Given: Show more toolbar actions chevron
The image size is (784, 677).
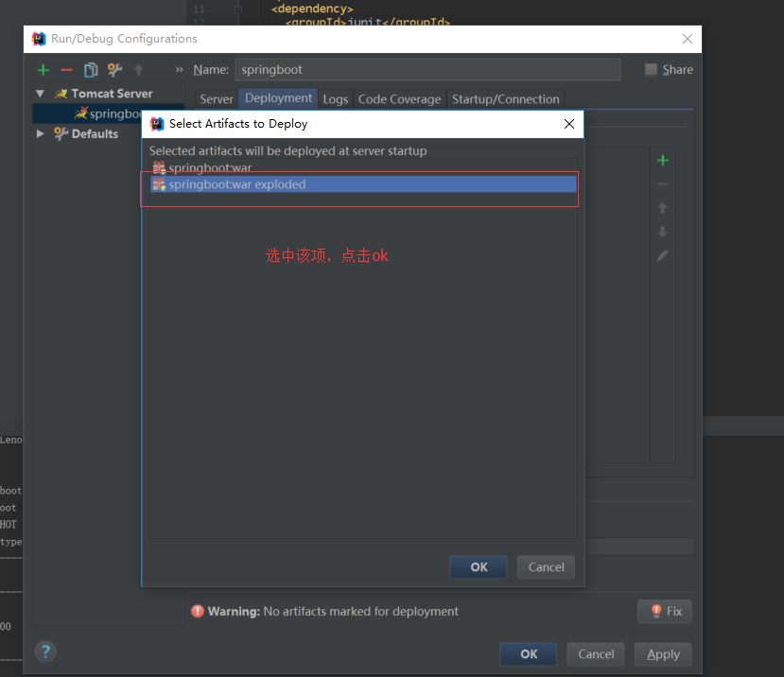Looking at the screenshot, I should pos(180,70).
